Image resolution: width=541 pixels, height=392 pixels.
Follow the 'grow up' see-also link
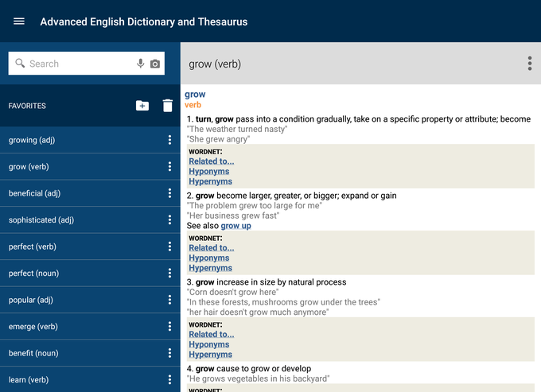235,226
